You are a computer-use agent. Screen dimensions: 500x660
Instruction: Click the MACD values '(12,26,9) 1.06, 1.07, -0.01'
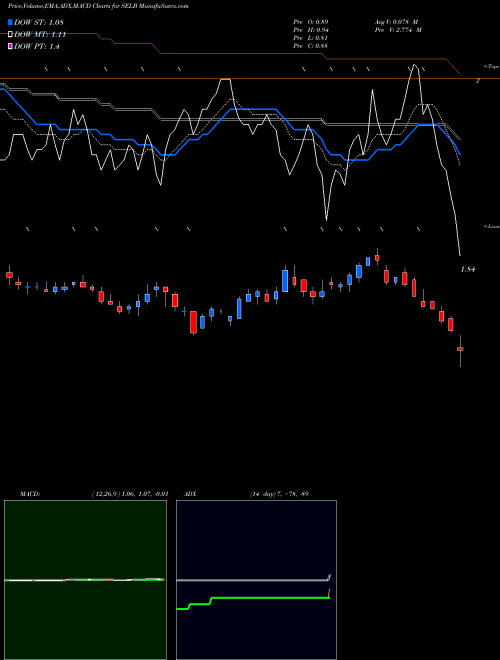click(x=130, y=494)
